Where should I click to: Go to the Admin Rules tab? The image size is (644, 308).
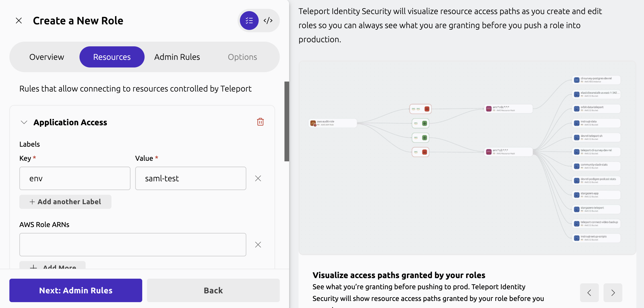pos(177,57)
